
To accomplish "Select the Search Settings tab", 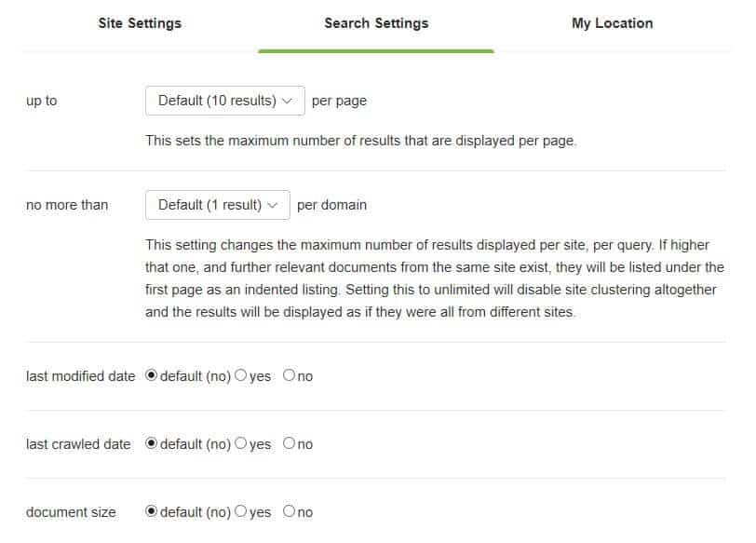I will [376, 23].
